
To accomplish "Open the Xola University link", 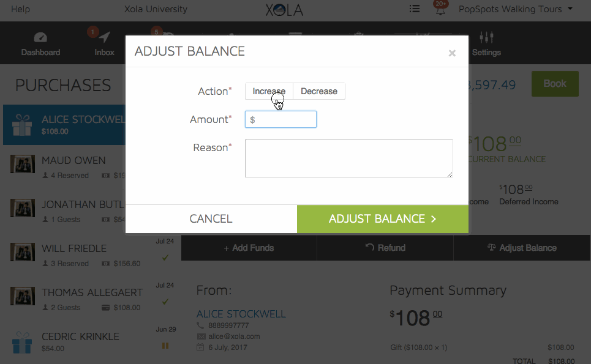I will point(156,9).
